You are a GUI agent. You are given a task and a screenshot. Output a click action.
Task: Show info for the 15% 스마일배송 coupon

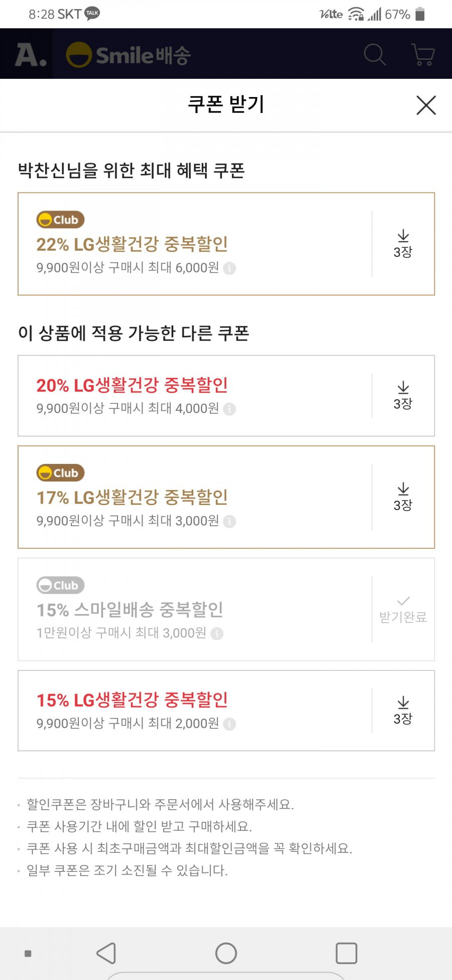point(217,634)
